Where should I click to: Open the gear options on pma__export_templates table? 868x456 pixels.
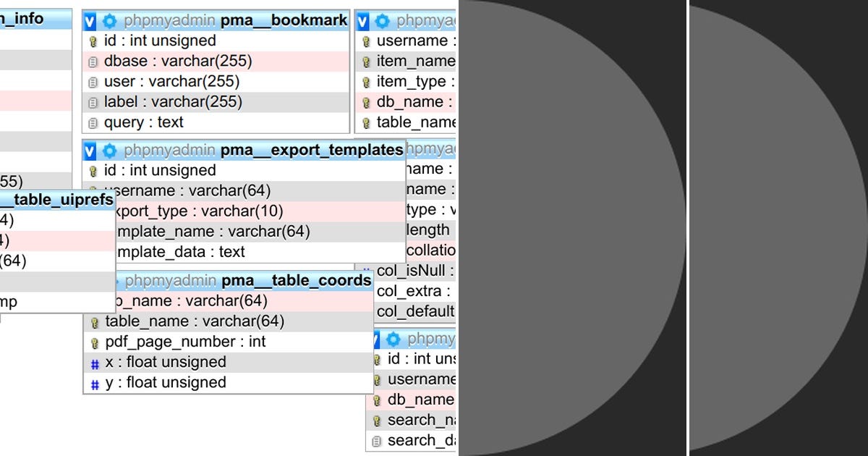pos(109,151)
